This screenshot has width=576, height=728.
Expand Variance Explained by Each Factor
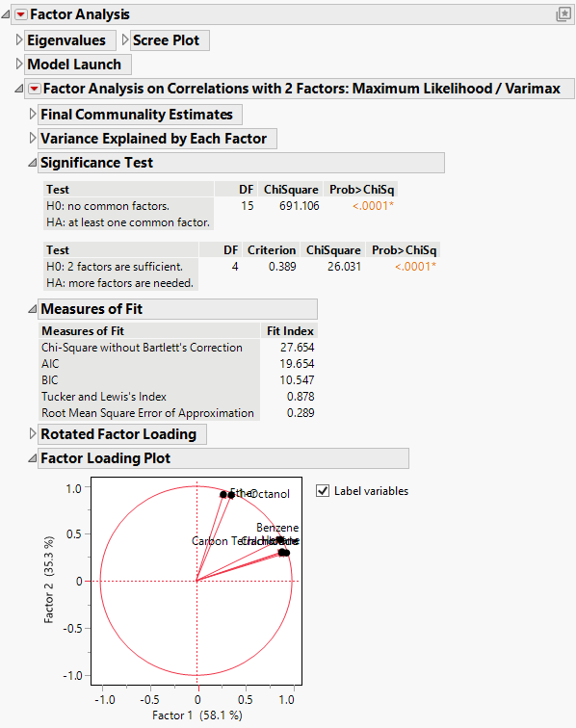point(32,139)
